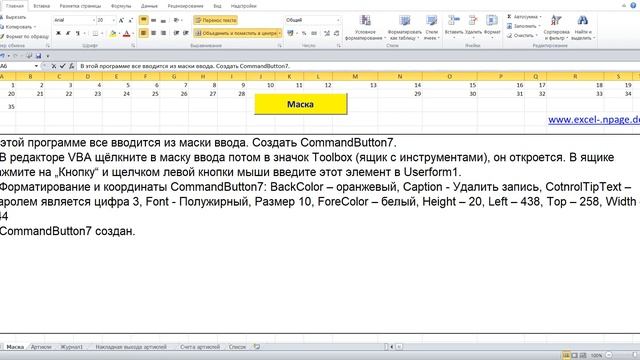This screenshot has height=360, width=640.
Task: Open number format Общий dropdown
Action: coord(338,20)
